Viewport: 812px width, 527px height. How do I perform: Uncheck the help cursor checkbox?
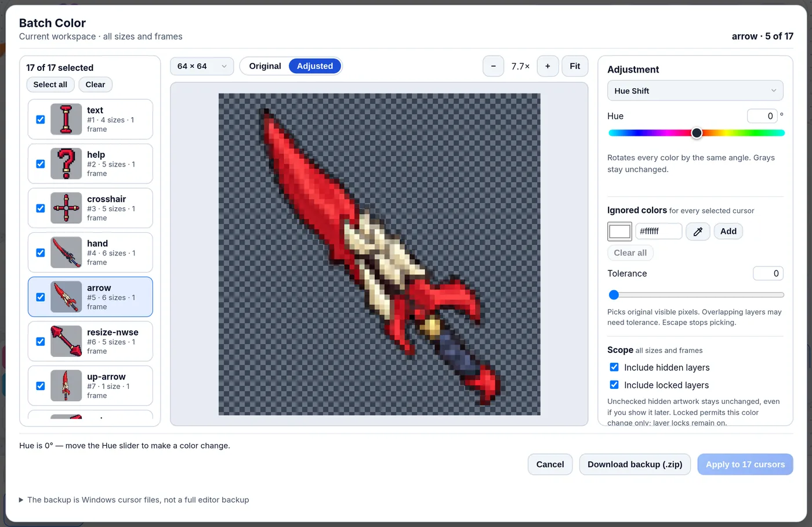pos(41,164)
